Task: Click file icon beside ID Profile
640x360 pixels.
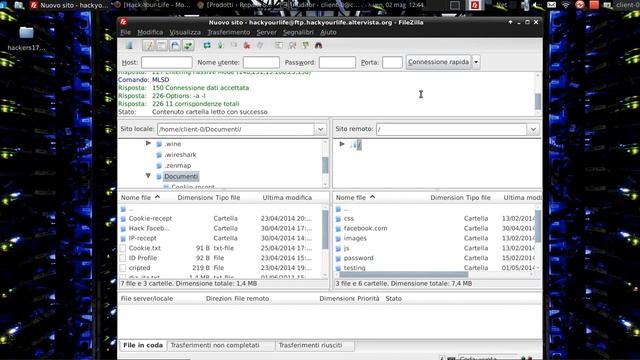Action: point(123,258)
